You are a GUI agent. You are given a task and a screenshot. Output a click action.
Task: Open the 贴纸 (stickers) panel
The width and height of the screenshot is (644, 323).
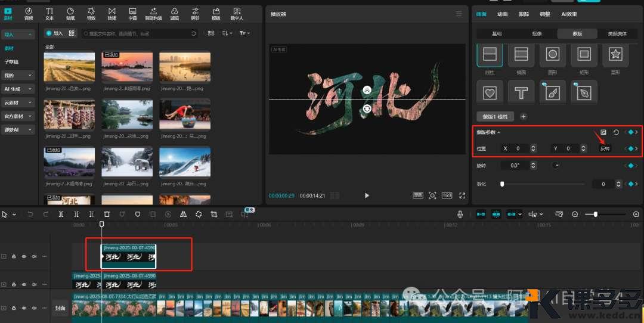coord(70,14)
